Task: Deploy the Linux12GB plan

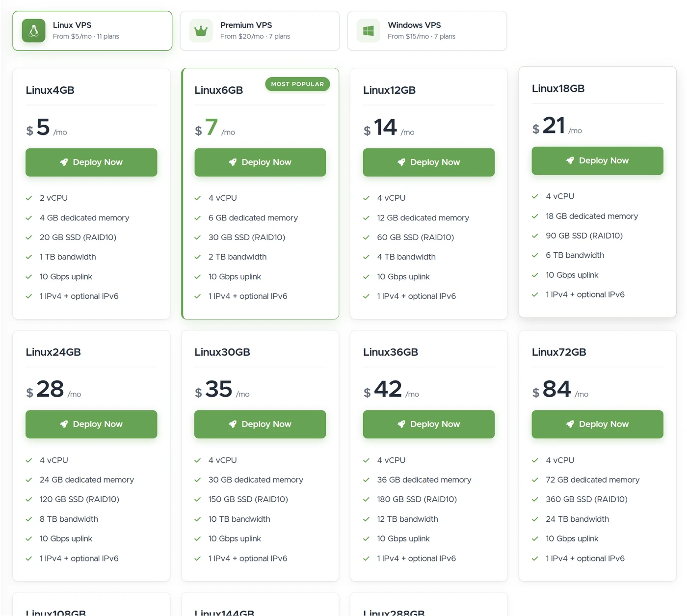Action: 429,162
